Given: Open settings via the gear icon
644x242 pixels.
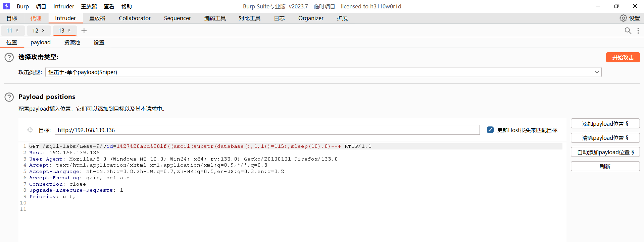Looking at the screenshot, I should (x=623, y=18).
